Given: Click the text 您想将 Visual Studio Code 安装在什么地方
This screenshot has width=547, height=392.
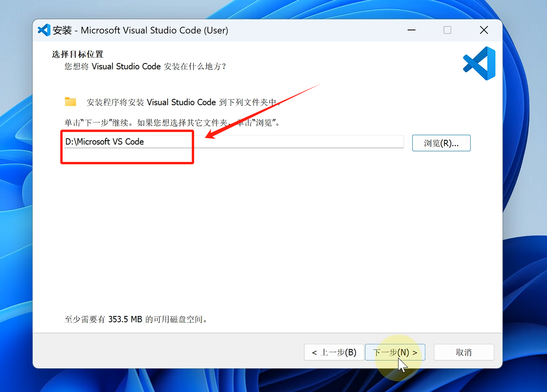Looking at the screenshot, I should tap(145, 66).
